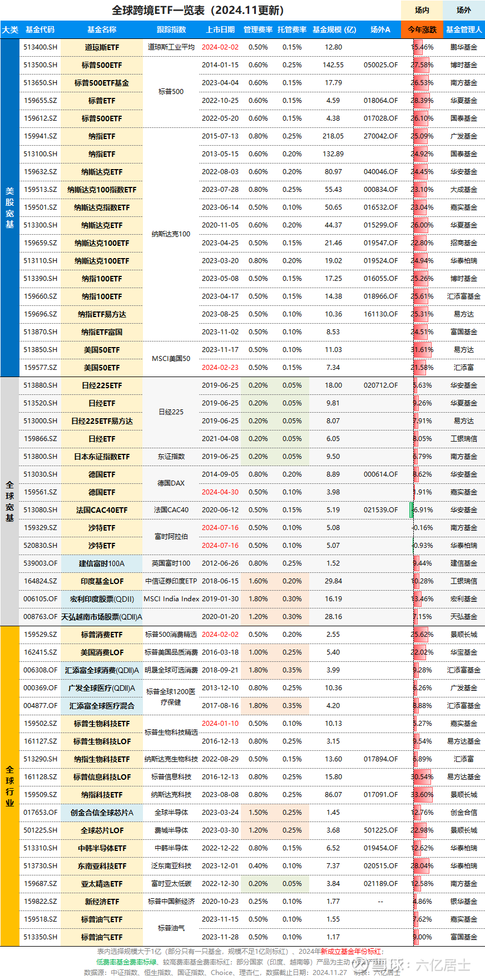The width and height of the screenshot is (485, 980).
Task: Select the 标普生物科技LOF name cell
Action: tap(102, 741)
